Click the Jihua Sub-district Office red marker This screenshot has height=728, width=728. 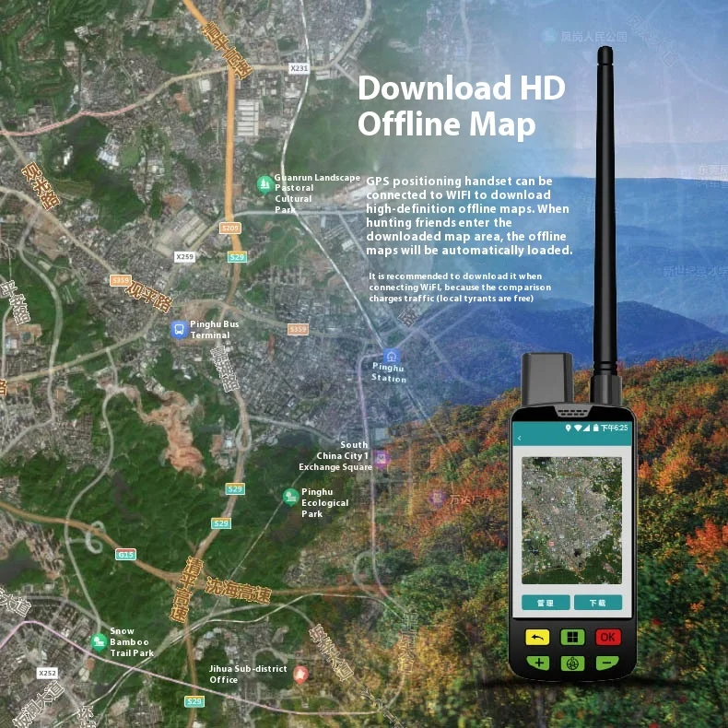300,675
